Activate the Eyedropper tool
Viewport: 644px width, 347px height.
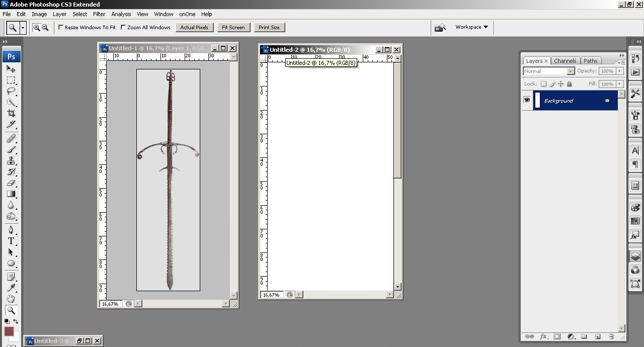tap(11, 288)
